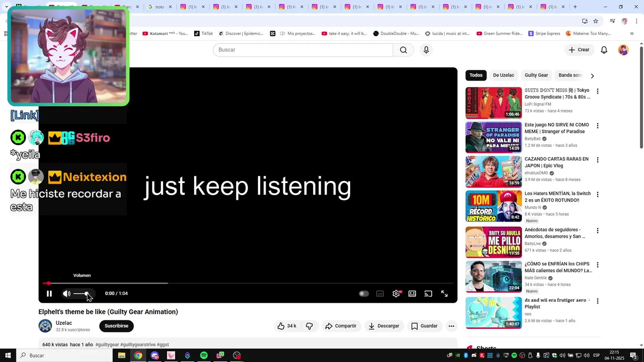Open the player settings gear
644x362 pixels.
click(x=396, y=294)
